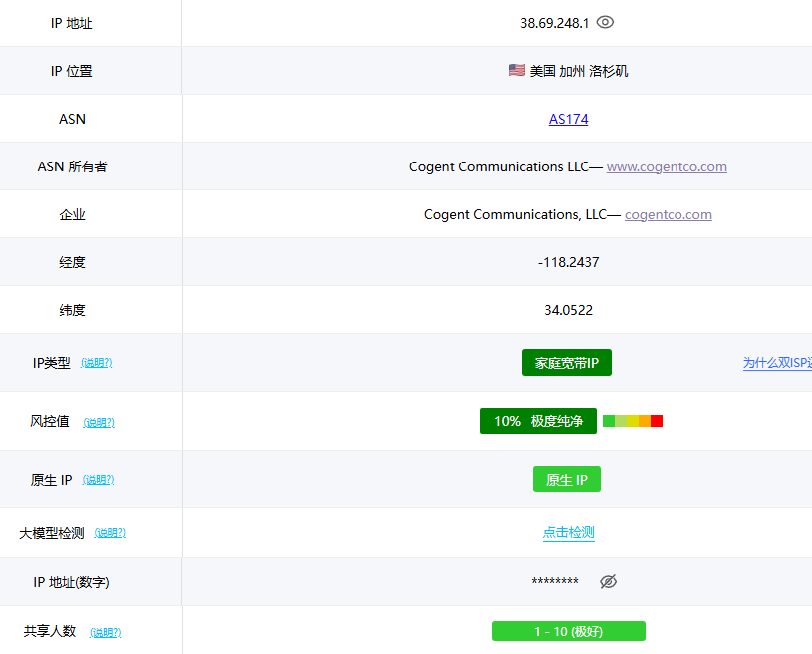Visit the www.cogentco.com ASN owner link
Image resolution: width=812 pixels, height=654 pixels.
[667, 166]
